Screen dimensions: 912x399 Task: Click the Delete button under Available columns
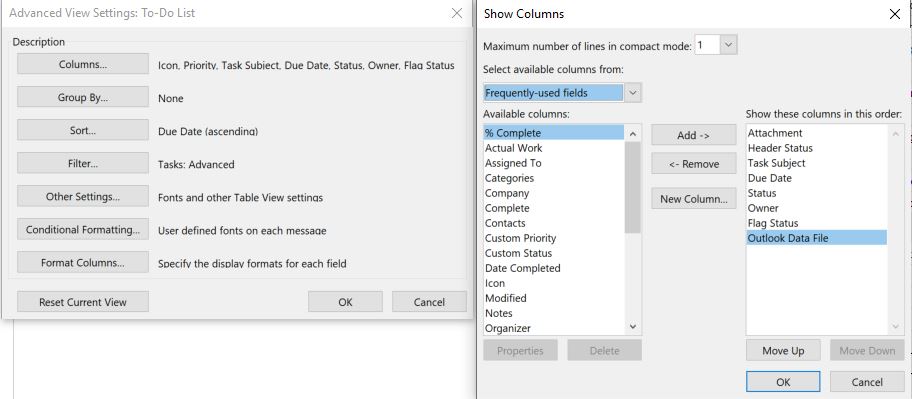pos(604,351)
